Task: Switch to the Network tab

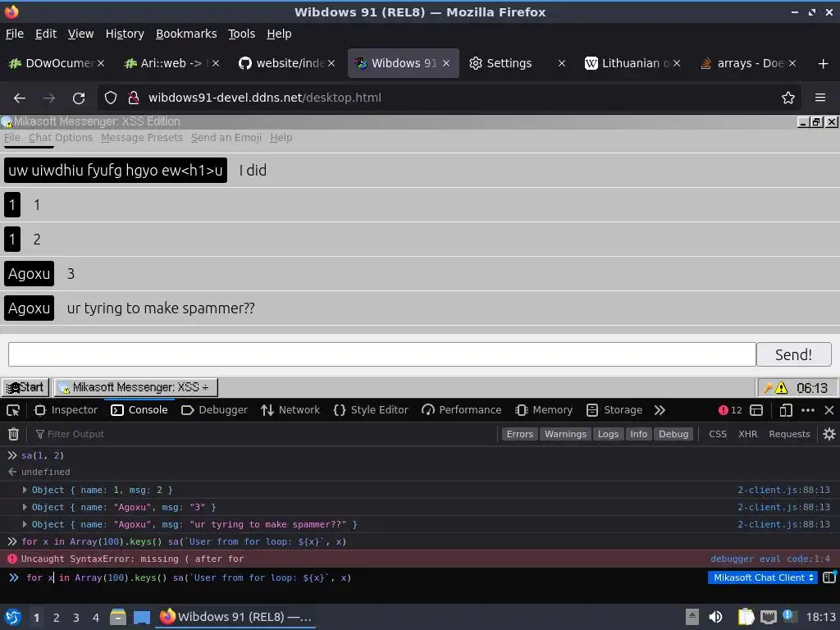Action: click(x=290, y=410)
